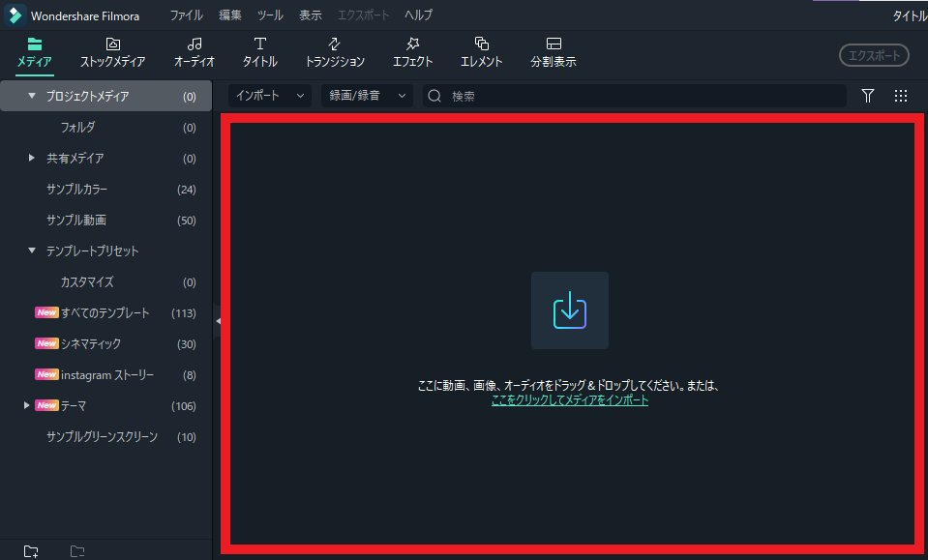Click the (10) count beside サンプルグリーンスクリーン
The height and width of the screenshot is (560, 928).
click(x=187, y=437)
